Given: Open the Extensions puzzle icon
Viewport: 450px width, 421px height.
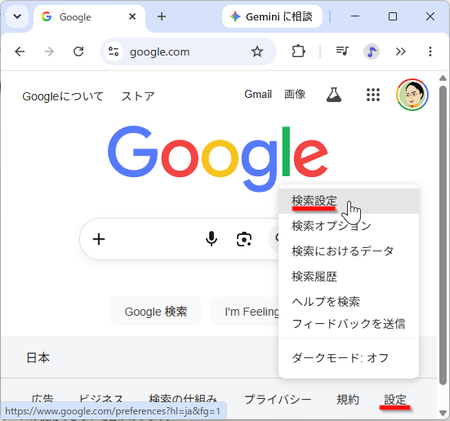Looking at the screenshot, I should pos(298,51).
